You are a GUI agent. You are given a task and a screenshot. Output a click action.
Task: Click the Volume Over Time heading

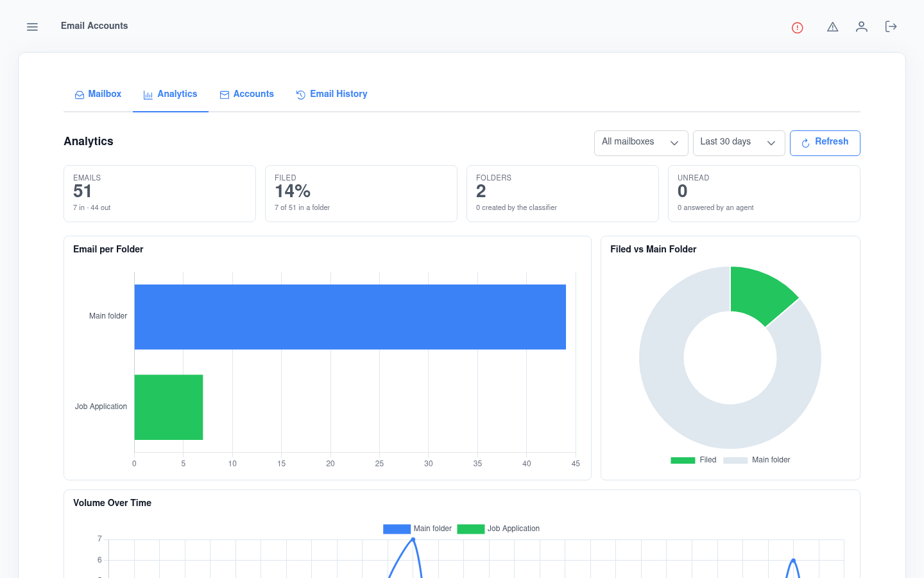[112, 503]
